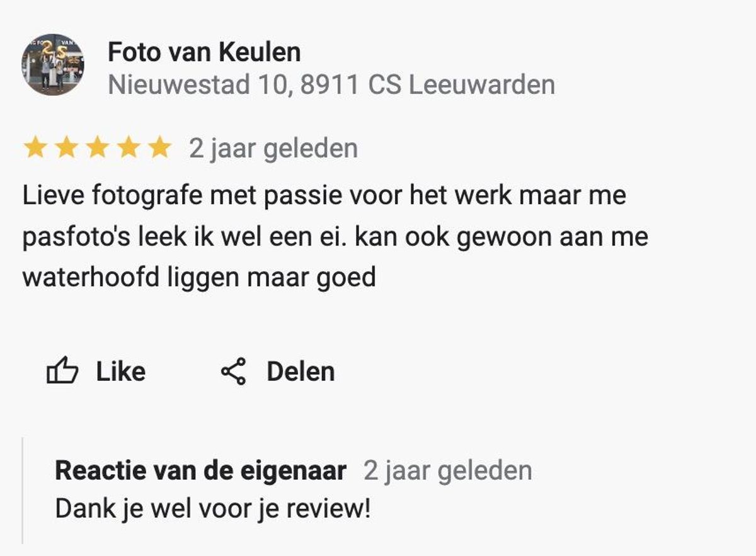Click the 'Dank je wel voor je review!' reply

pyautogui.click(x=213, y=509)
